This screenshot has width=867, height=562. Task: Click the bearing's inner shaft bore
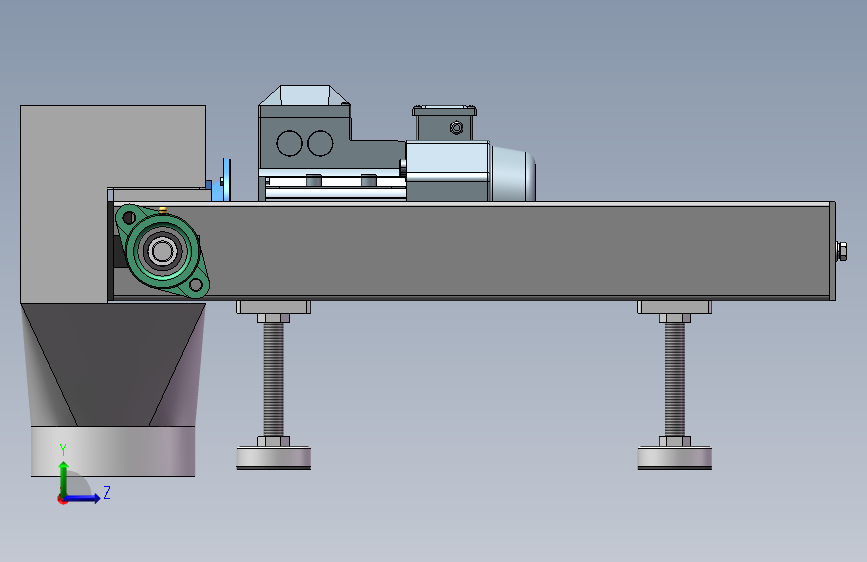click(161, 251)
